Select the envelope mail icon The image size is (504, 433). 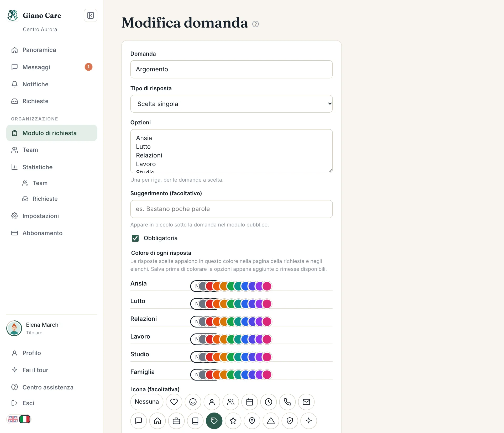[x=306, y=402]
